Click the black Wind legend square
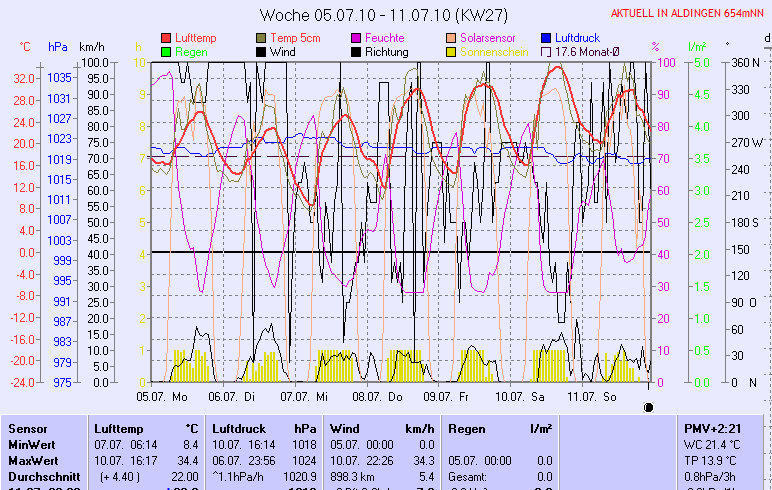Image resolution: width=772 pixels, height=490 pixels. tap(262, 52)
